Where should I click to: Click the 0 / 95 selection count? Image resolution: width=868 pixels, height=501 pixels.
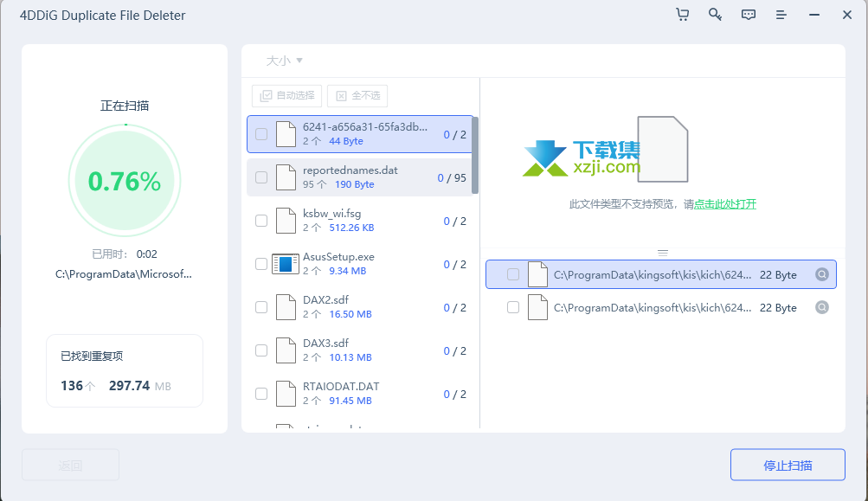click(452, 178)
